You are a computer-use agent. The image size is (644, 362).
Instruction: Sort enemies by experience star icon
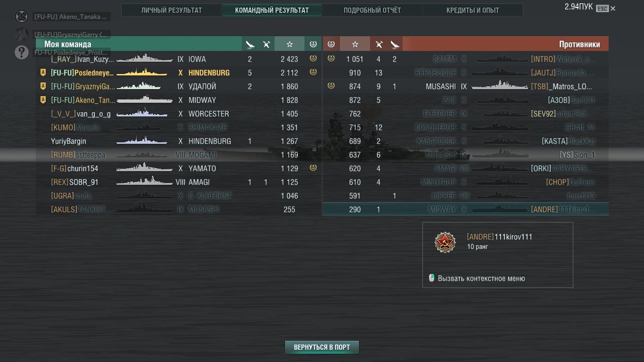pos(355,44)
